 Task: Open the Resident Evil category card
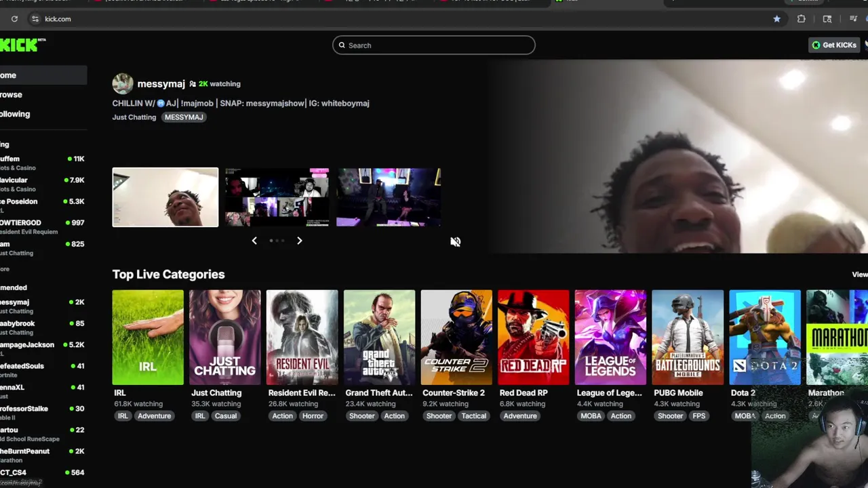click(302, 338)
